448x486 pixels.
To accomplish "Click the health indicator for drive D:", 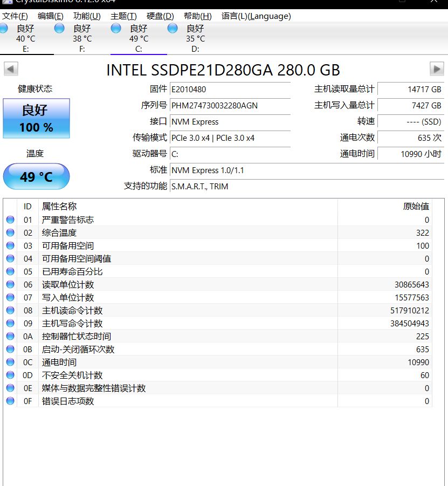I will click(x=173, y=28).
